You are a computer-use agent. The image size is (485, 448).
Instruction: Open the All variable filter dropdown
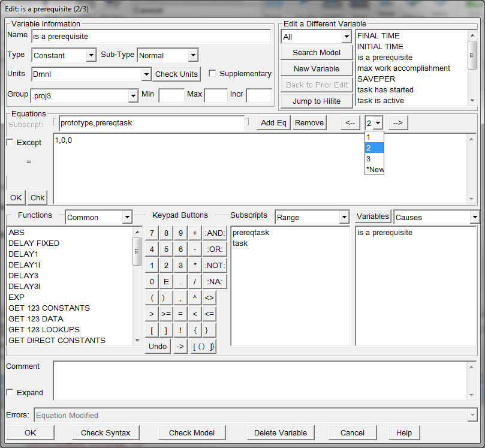(347, 37)
